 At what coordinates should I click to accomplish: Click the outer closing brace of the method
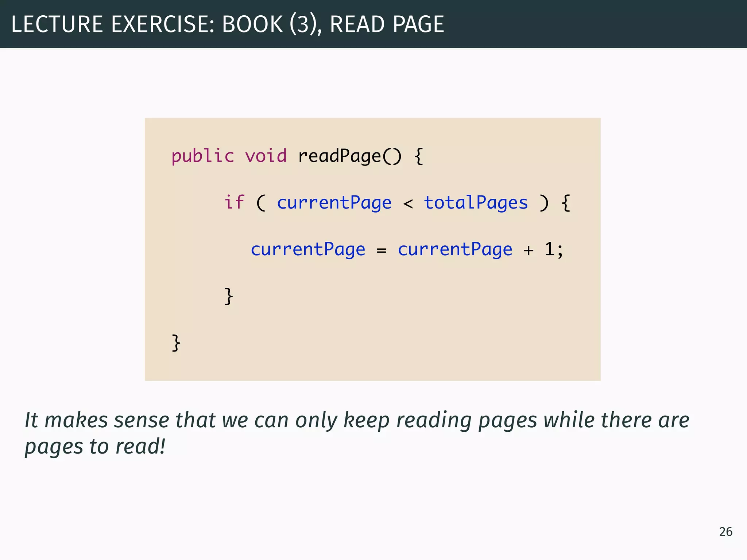176,343
